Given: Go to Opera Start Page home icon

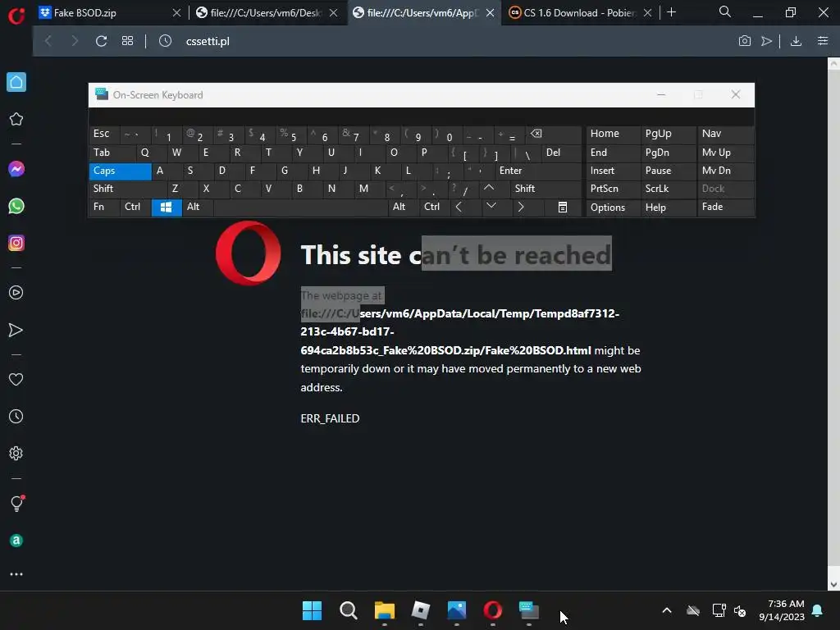Looking at the screenshot, I should (16, 82).
